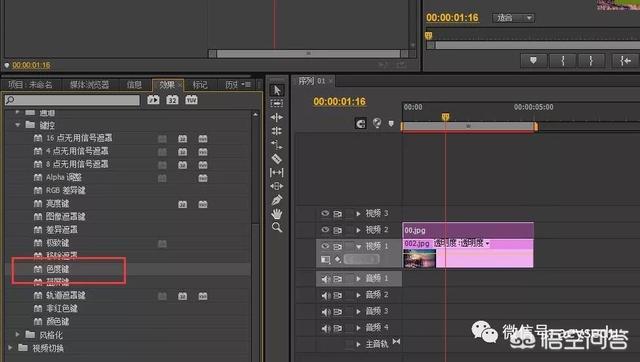Select the Hand tool
Viewport: 640px width, 362px height.
(x=277, y=214)
